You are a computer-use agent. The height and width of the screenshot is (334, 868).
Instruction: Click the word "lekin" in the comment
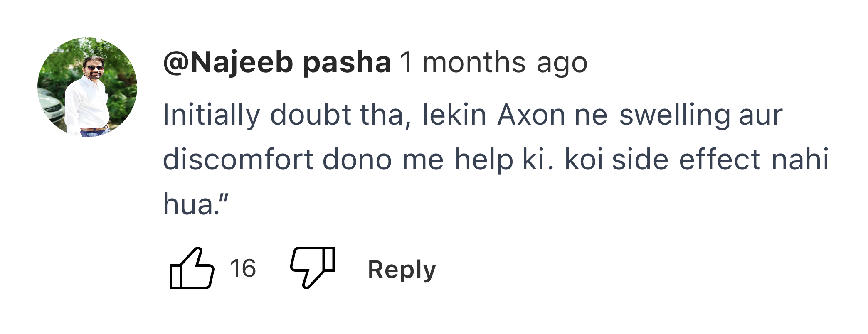tap(454, 115)
